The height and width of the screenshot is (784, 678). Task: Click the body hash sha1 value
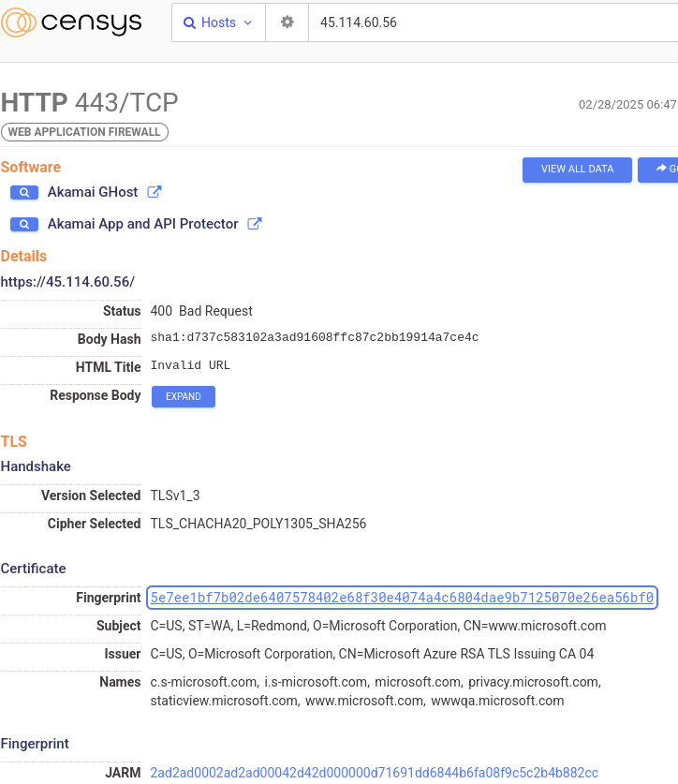pyautogui.click(x=314, y=338)
